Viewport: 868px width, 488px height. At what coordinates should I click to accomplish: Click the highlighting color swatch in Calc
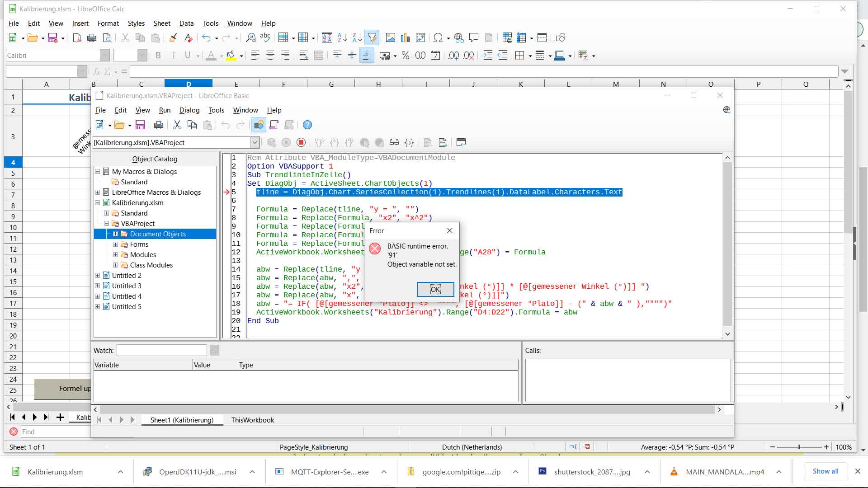(231, 56)
